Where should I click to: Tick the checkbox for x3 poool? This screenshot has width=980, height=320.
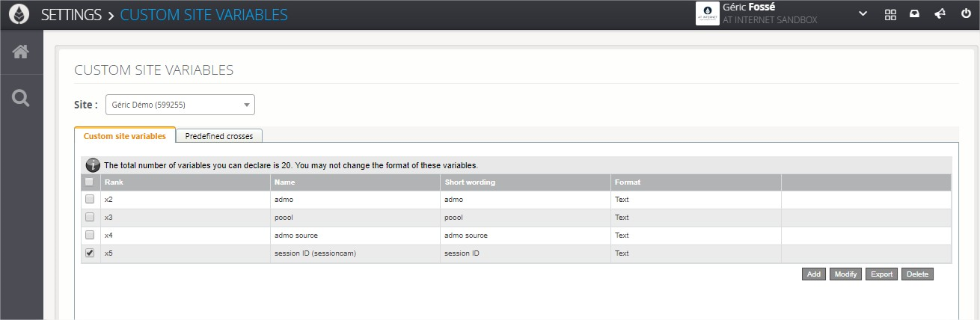(90, 218)
